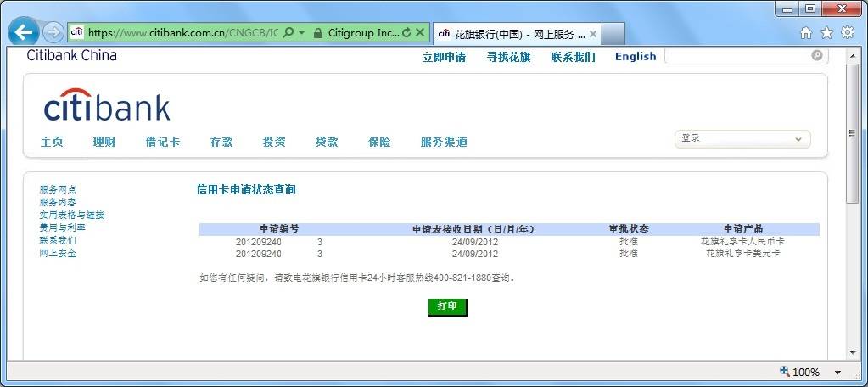Click the 费用与利率 sidebar link

click(x=63, y=227)
